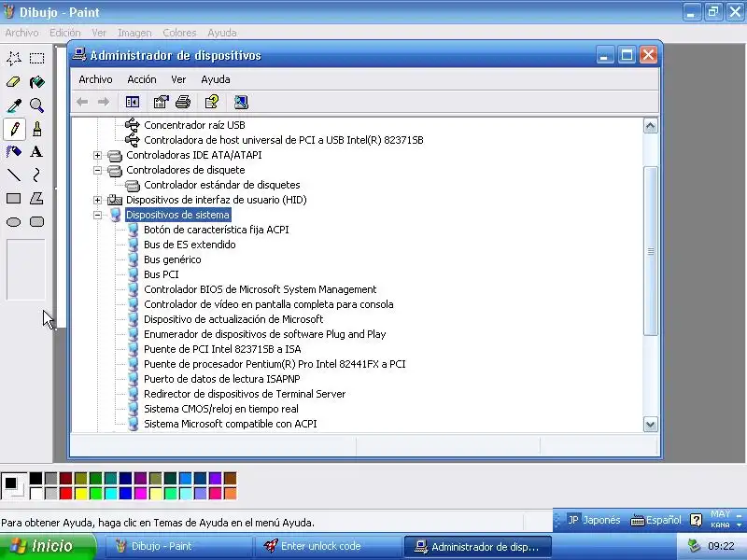
Task: Open Ayuda menu in Device Manager
Action: (216, 79)
